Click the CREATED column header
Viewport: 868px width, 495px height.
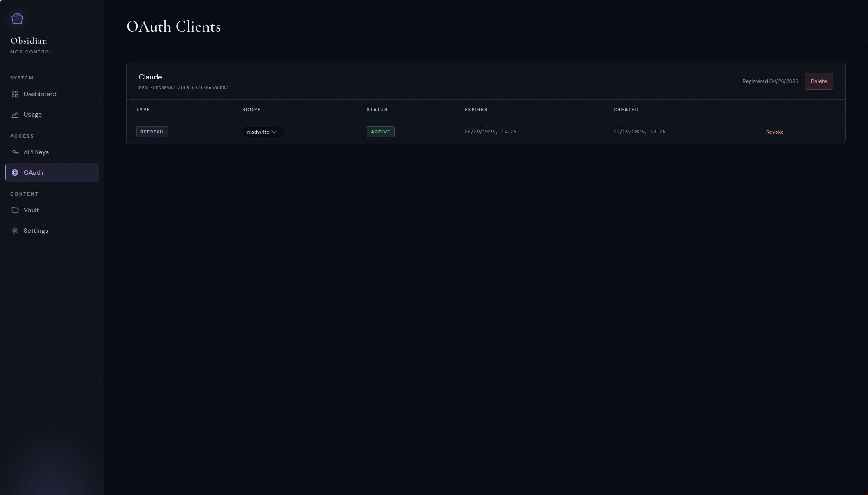[x=626, y=110]
